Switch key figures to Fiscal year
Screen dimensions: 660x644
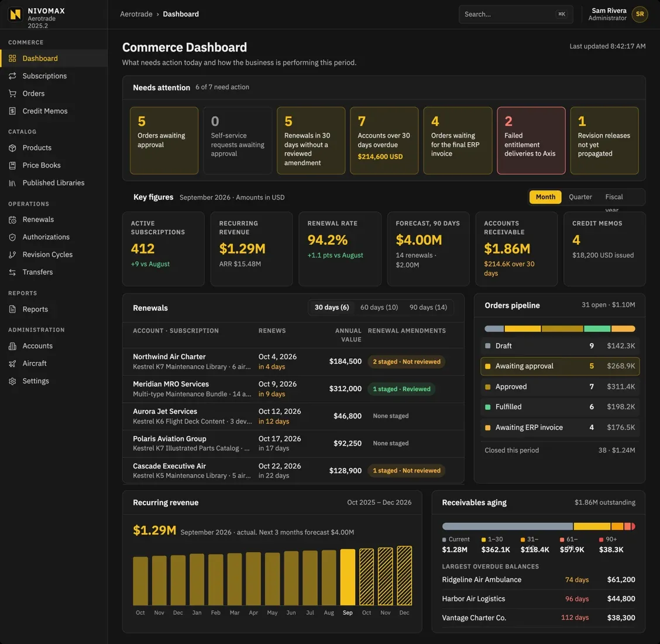click(x=614, y=197)
